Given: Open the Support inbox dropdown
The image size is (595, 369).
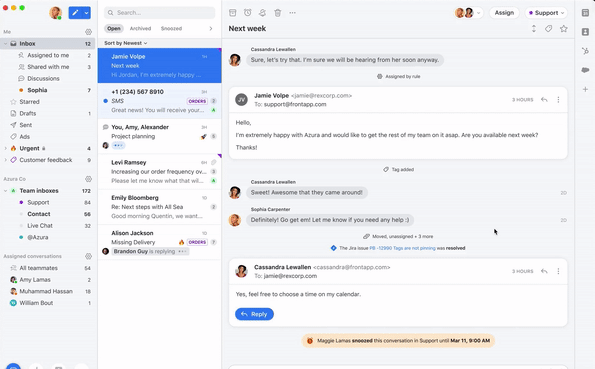Looking at the screenshot, I should coord(546,13).
